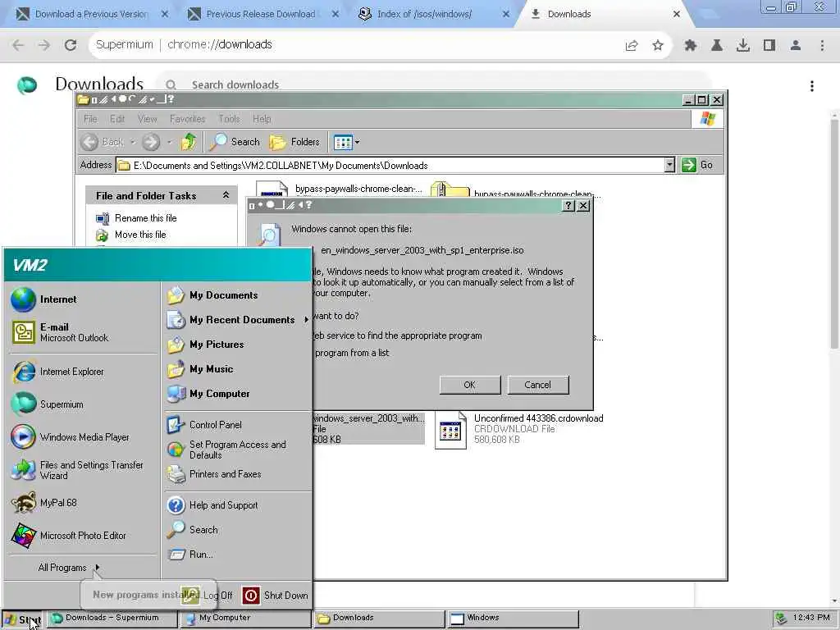Screen dimensions: 840x630
Task: Toggle Folders pane in Explorer toolbar
Action: click(x=294, y=142)
